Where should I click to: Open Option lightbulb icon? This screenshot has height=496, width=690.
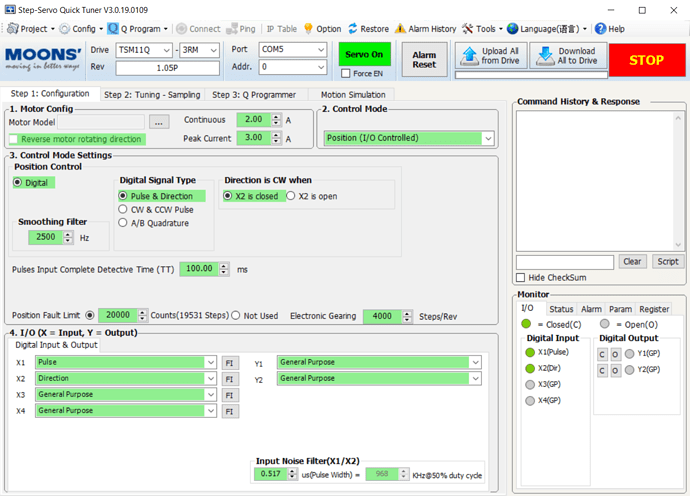coord(308,29)
